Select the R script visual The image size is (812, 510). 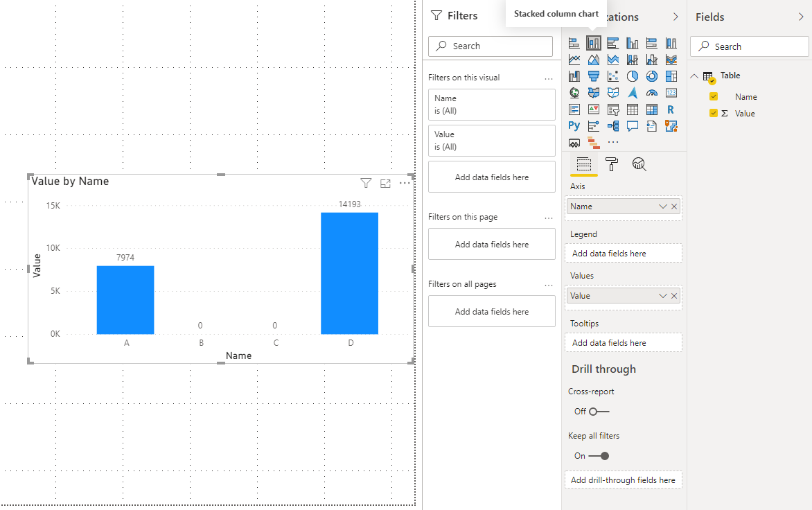click(671, 109)
